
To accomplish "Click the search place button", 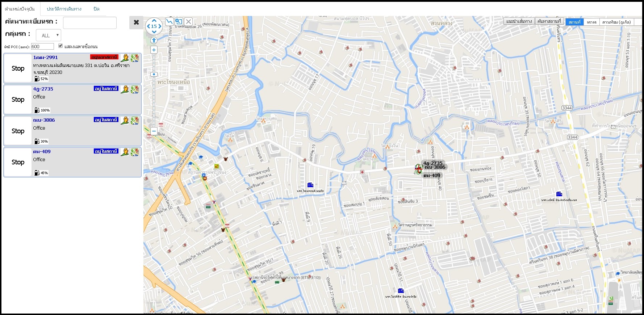I will tap(549, 21).
